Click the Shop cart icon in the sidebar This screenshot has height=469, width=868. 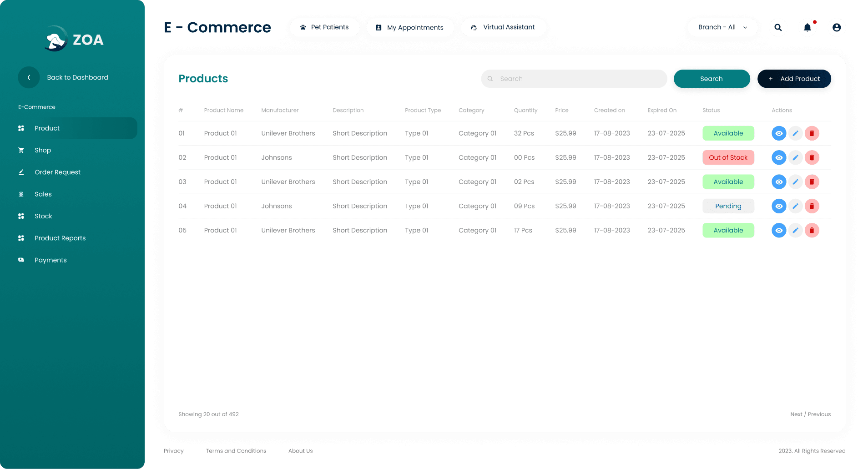coord(21,150)
